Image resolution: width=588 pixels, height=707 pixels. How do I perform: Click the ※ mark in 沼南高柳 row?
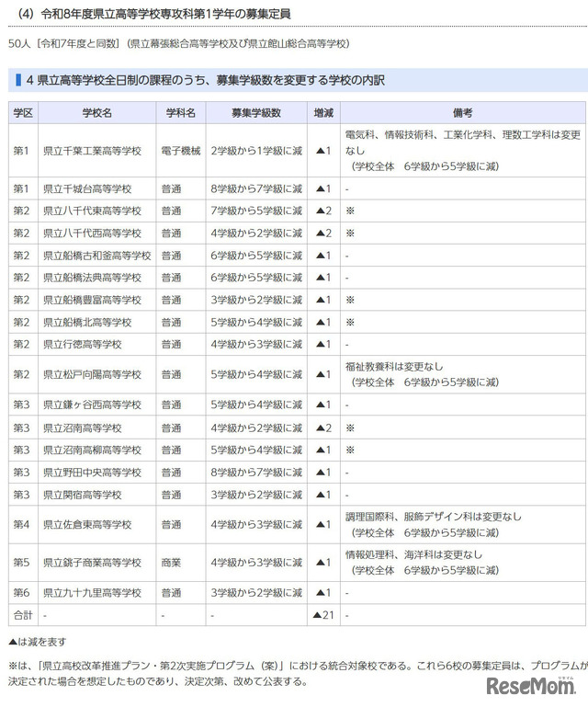click(350, 450)
